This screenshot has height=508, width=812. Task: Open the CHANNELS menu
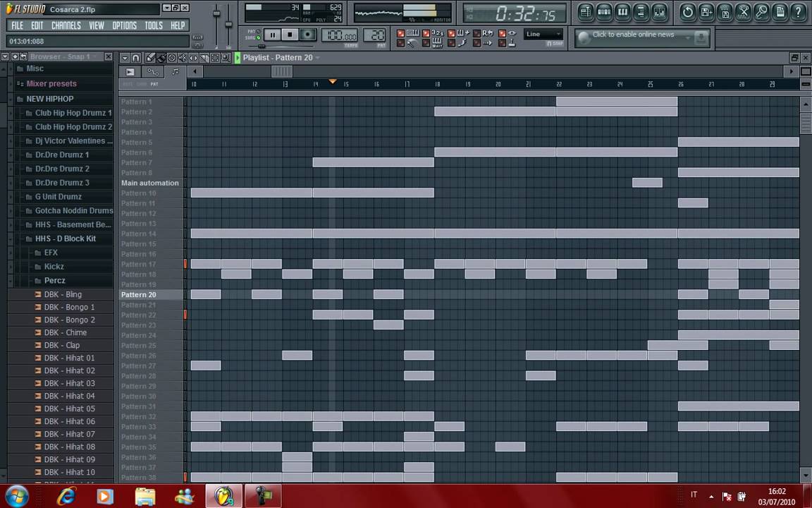(x=66, y=25)
